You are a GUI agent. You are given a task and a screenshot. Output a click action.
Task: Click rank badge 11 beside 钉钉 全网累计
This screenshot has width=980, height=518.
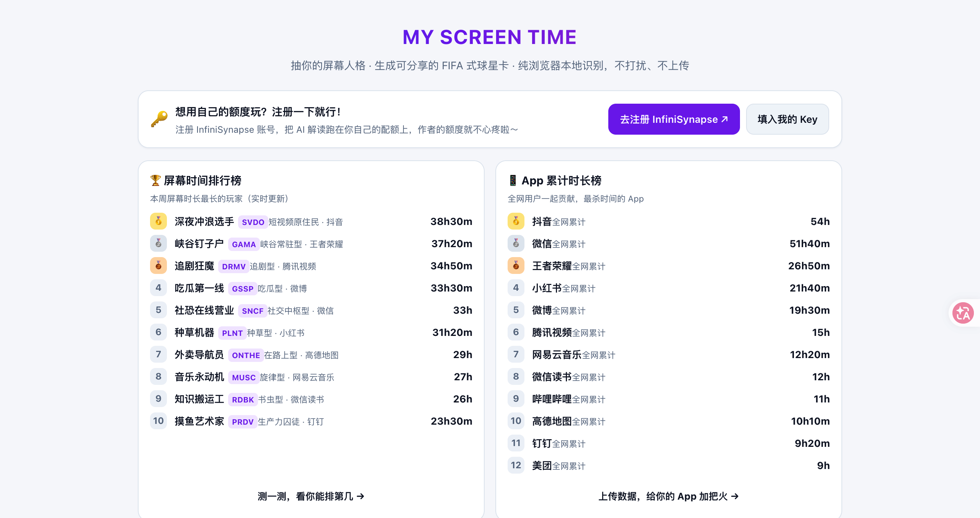tap(516, 443)
